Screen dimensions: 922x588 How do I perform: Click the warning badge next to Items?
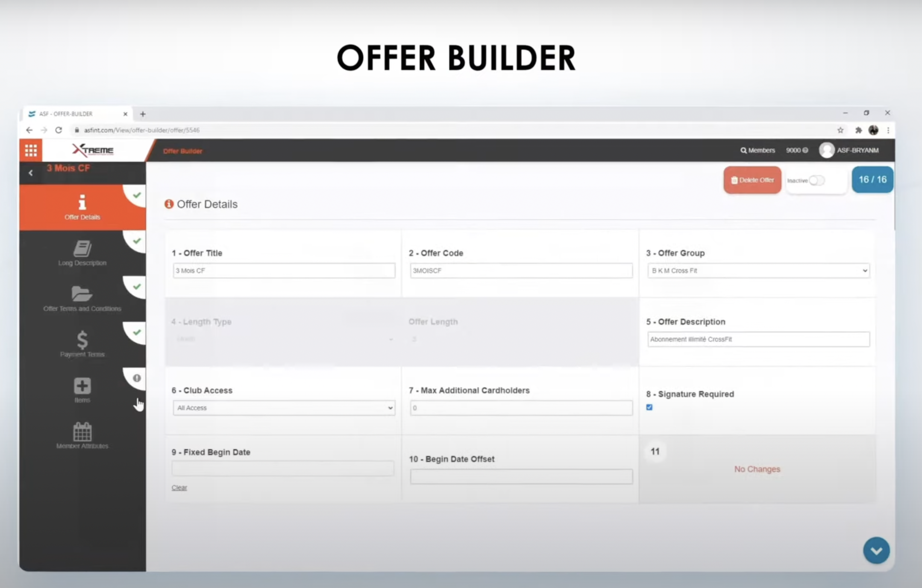point(137,378)
